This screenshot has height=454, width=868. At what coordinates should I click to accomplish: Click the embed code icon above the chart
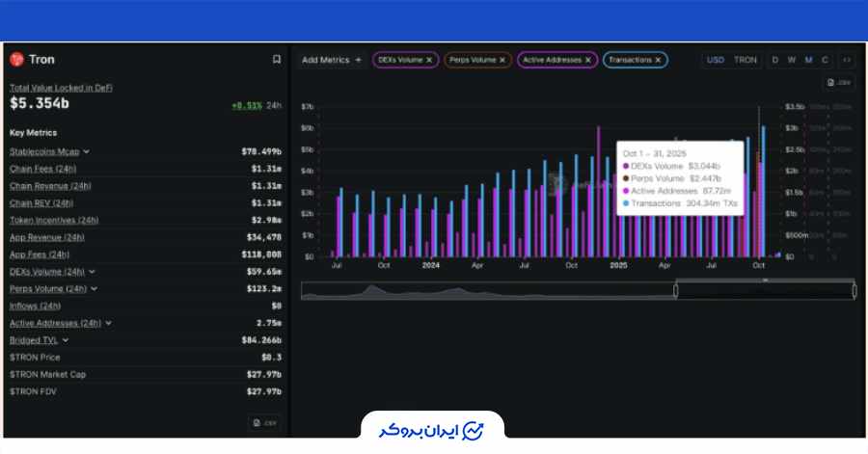[x=846, y=60]
